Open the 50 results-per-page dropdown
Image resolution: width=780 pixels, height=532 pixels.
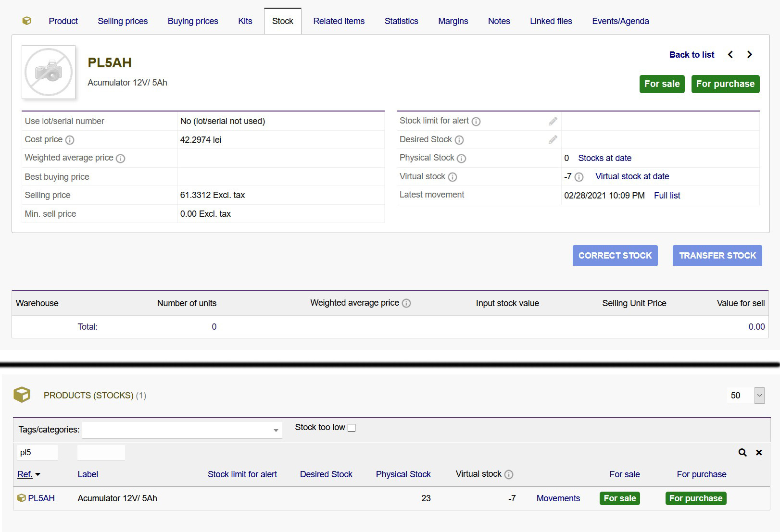click(745, 396)
